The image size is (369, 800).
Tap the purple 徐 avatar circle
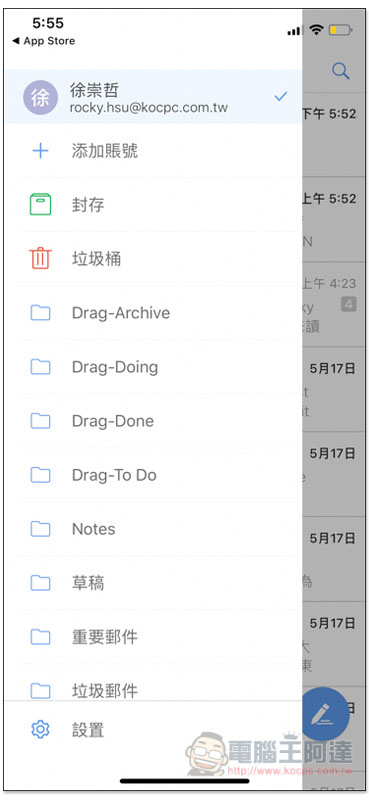pyautogui.click(x=40, y=97)
